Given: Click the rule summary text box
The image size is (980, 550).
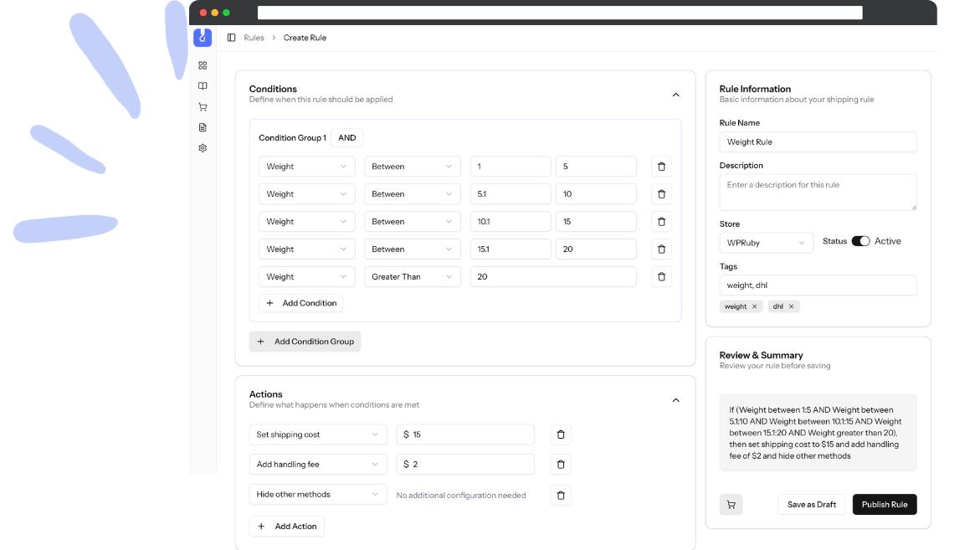Looking at the screenshot, I should (818, 433).
